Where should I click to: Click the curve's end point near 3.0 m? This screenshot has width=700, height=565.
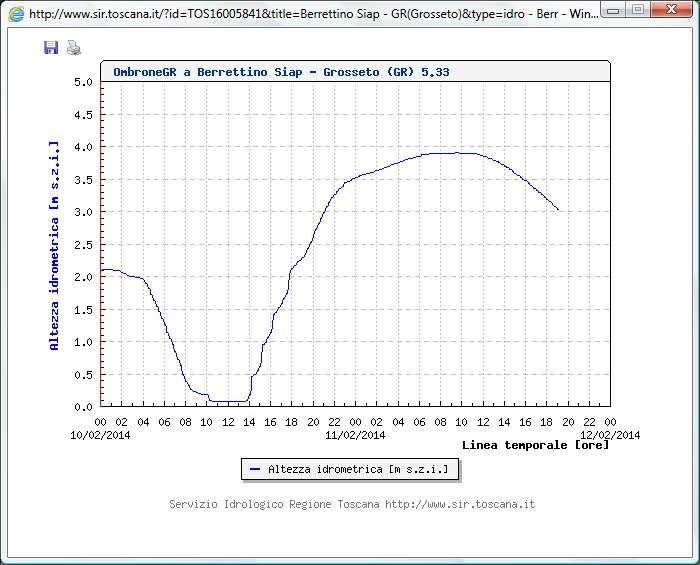558,210
